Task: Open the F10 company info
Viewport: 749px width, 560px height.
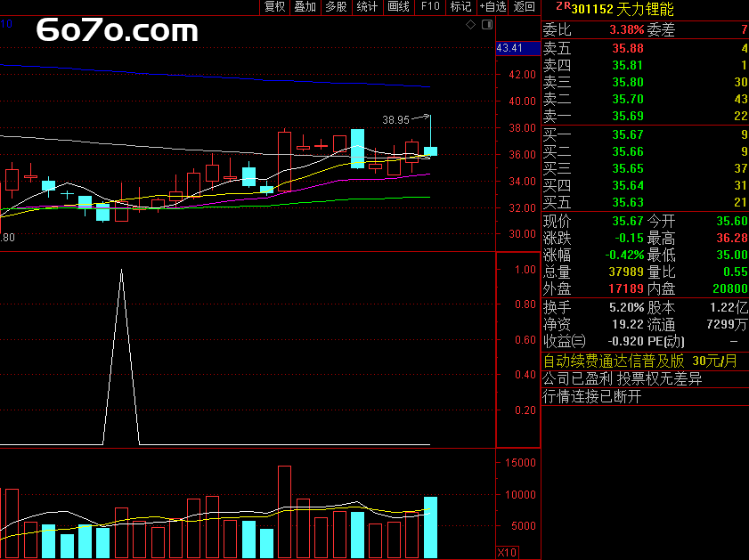Action: click(x=430, y=7)
